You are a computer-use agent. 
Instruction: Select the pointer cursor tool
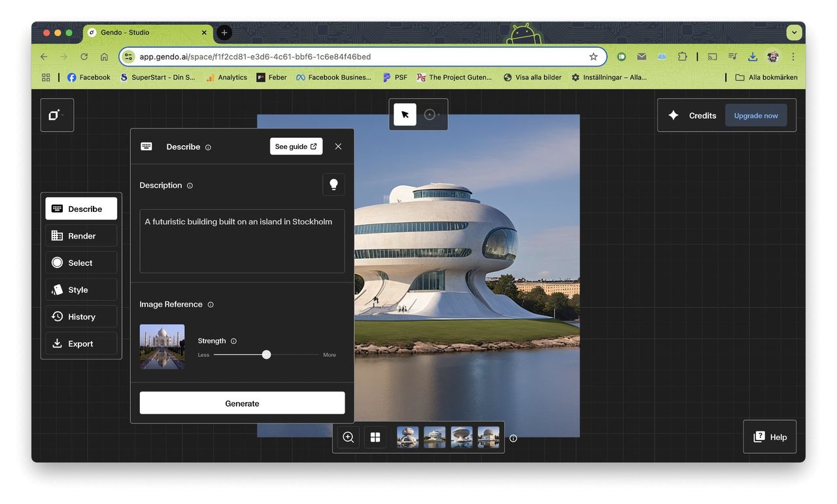click(405, 115)
